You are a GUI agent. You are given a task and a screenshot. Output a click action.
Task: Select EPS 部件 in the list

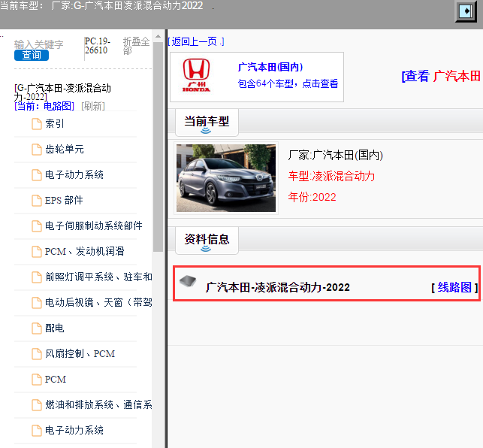coord(64,200)
